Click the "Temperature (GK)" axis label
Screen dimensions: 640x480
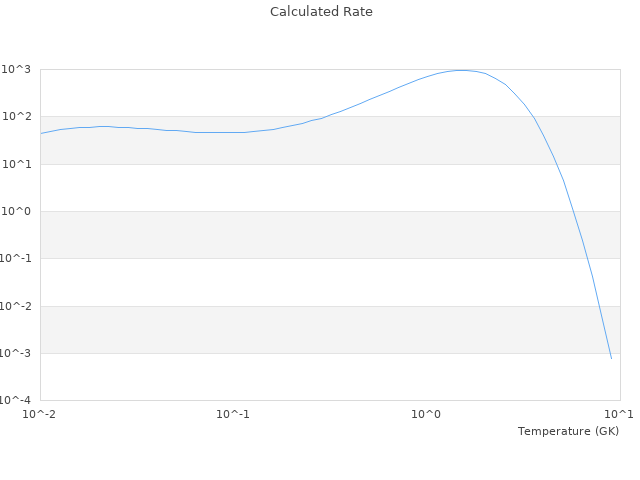click(568, 431)
